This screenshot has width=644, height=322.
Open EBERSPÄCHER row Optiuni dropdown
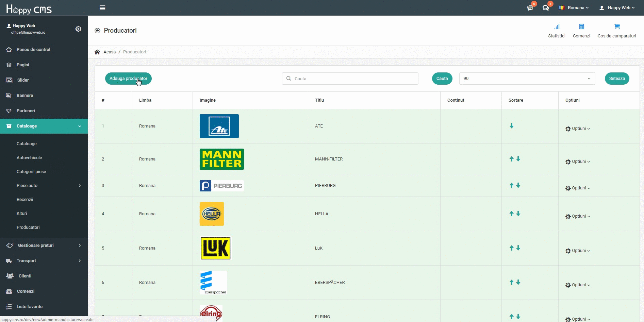coord(578,285)
